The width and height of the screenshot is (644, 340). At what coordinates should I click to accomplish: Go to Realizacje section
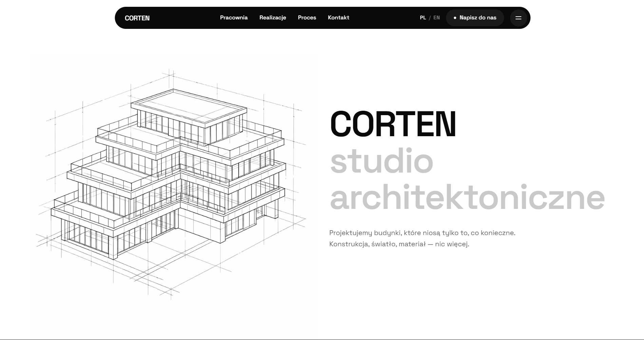tap(273, 18)
